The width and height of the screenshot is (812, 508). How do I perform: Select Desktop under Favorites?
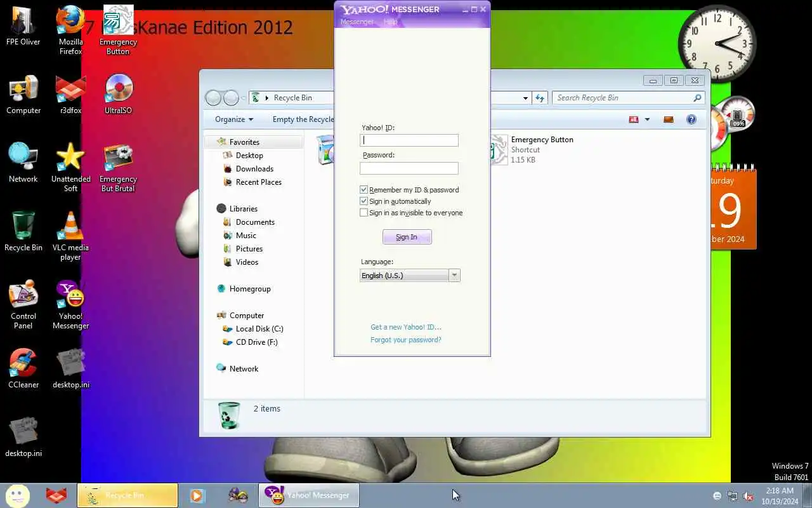249,156
